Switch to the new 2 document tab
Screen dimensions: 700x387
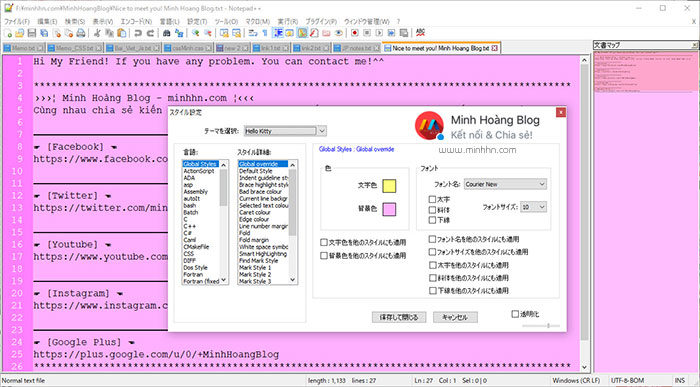click(232, 48)
